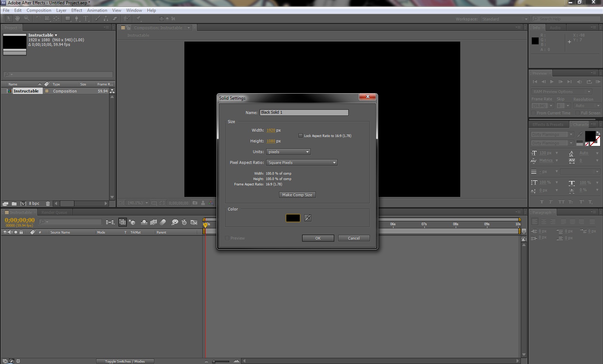The width and height of the screenshot is (603, 364).
Task: Click Toggle Switches / Modes button
Action: pyautogui.click(x=125, y=361)
